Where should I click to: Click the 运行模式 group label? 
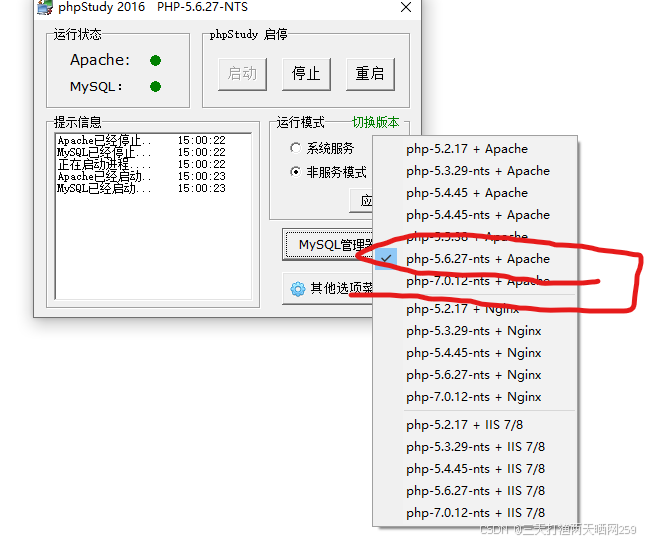[x=301, y=122]
